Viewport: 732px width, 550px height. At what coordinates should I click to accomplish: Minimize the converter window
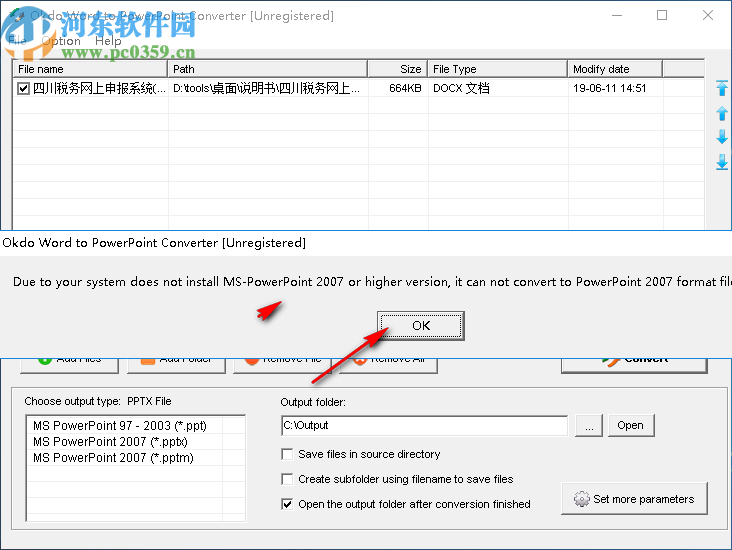point(617,15)
